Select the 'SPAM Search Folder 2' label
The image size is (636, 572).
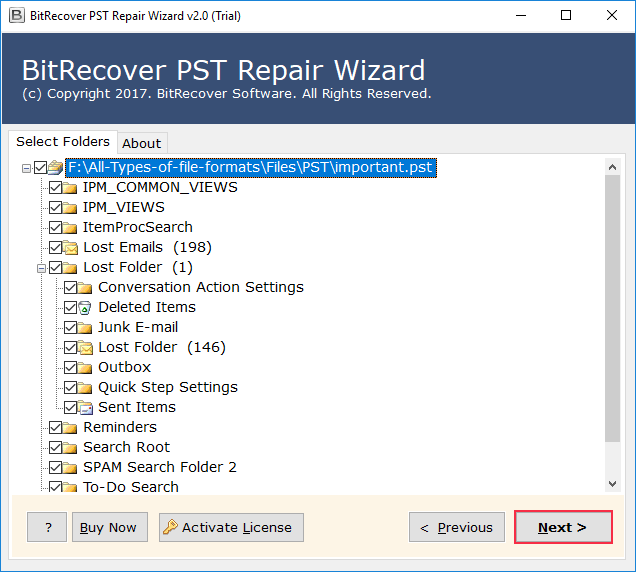[160, 467]
